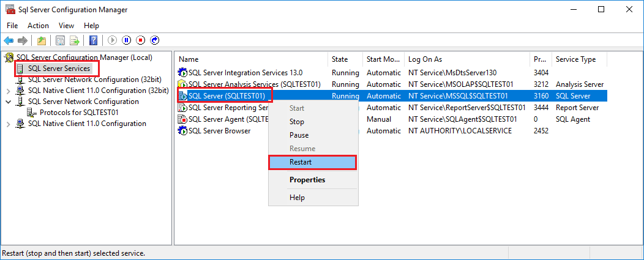The height and width of the screenshot is (260, 644).
Task: Click the Back arrow toolbar icon
Action: click(9, 40)
